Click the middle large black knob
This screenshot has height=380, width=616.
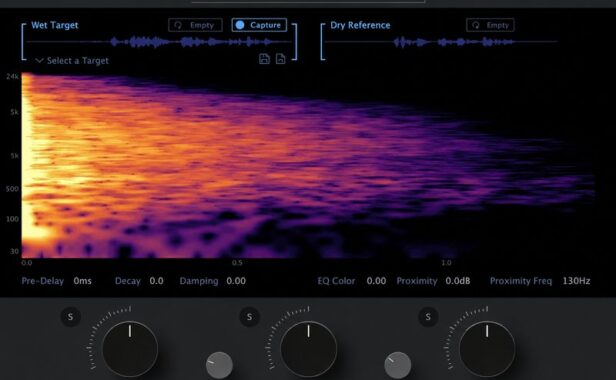(308, 349)
